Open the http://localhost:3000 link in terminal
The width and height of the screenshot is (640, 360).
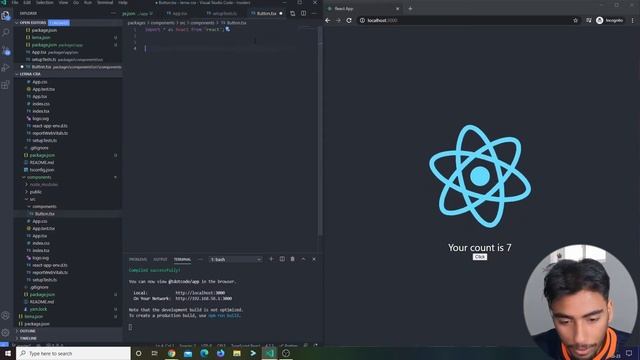point(200,293)
